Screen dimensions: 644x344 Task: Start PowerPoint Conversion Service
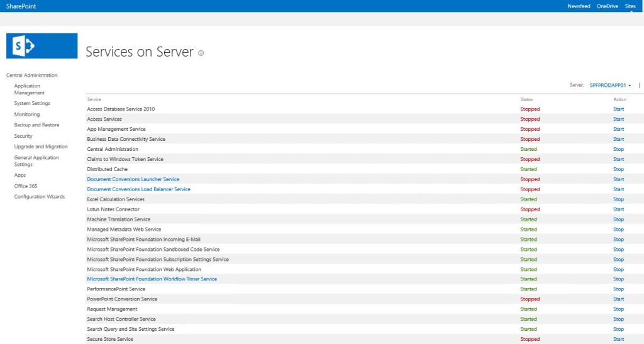(x=619, y=299)
